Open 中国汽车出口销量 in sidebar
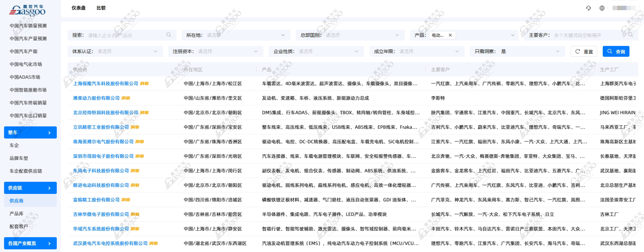The height and width of the screenshot is (252, 644). 28,116
